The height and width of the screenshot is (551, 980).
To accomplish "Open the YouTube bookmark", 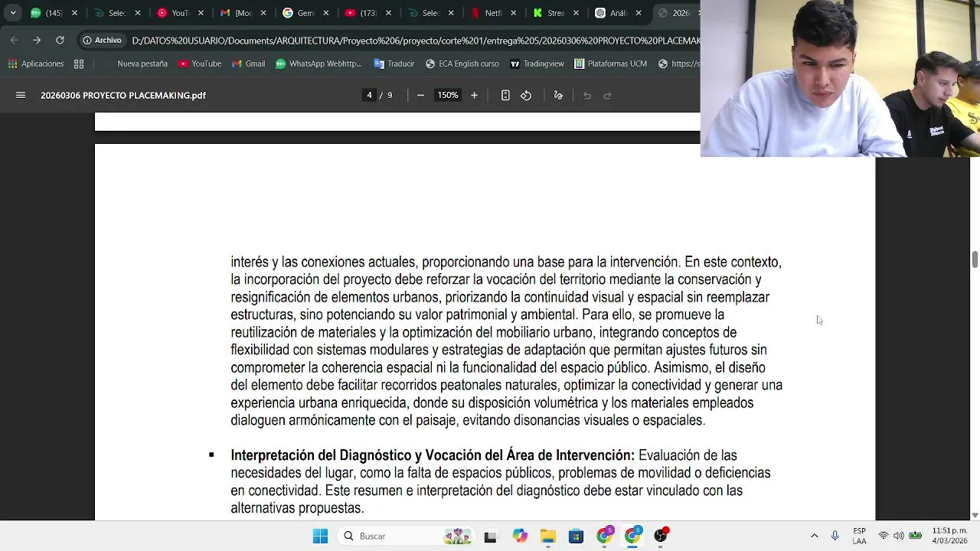I will (199, 64).
